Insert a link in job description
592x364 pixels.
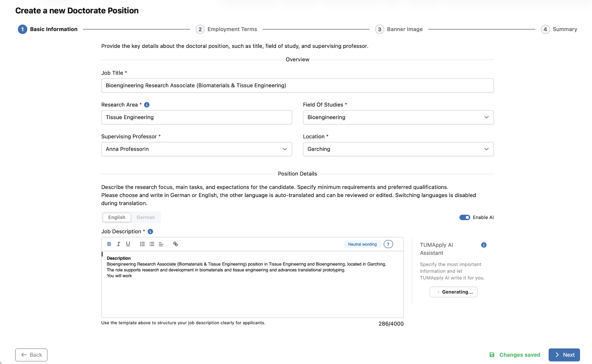176,244
